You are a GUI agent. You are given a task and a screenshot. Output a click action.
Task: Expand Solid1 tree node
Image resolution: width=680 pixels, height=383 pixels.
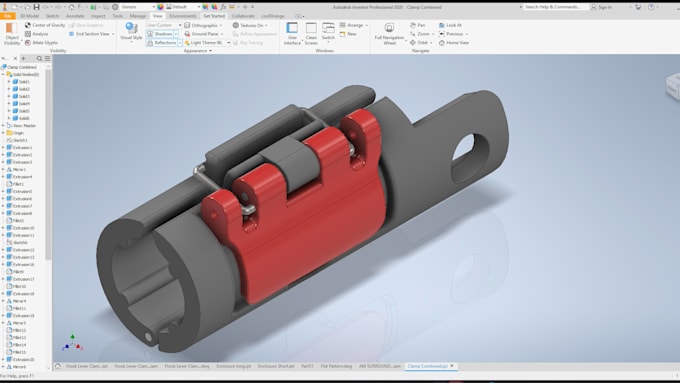pos(9,82)
